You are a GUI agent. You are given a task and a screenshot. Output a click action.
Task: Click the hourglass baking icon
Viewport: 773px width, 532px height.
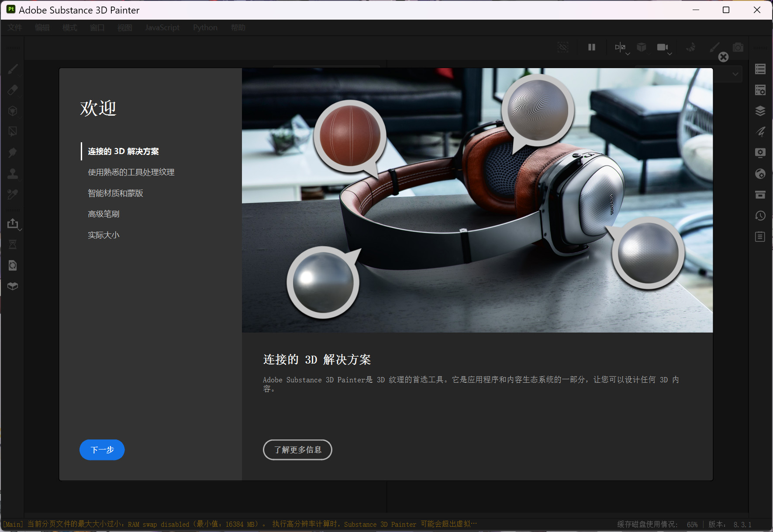13,244
